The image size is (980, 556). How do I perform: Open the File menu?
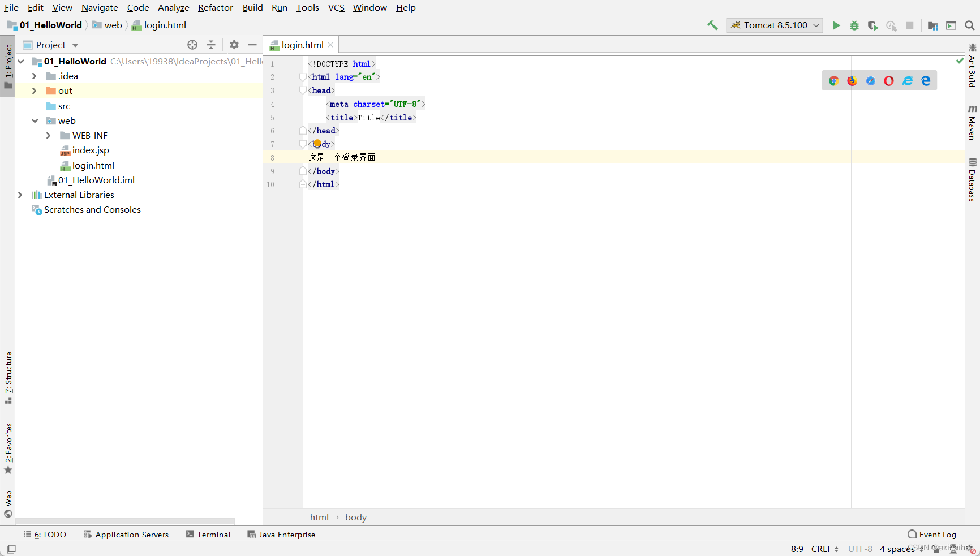click(11, 7)
